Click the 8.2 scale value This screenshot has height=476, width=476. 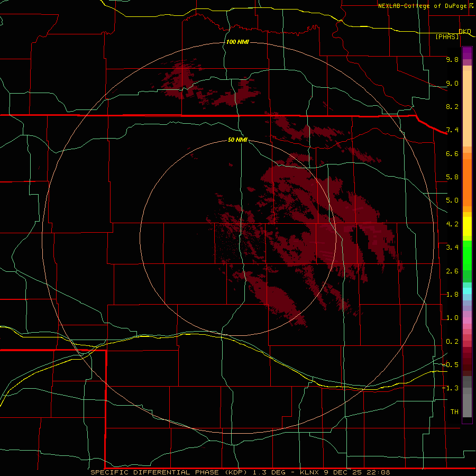(452, 106)
